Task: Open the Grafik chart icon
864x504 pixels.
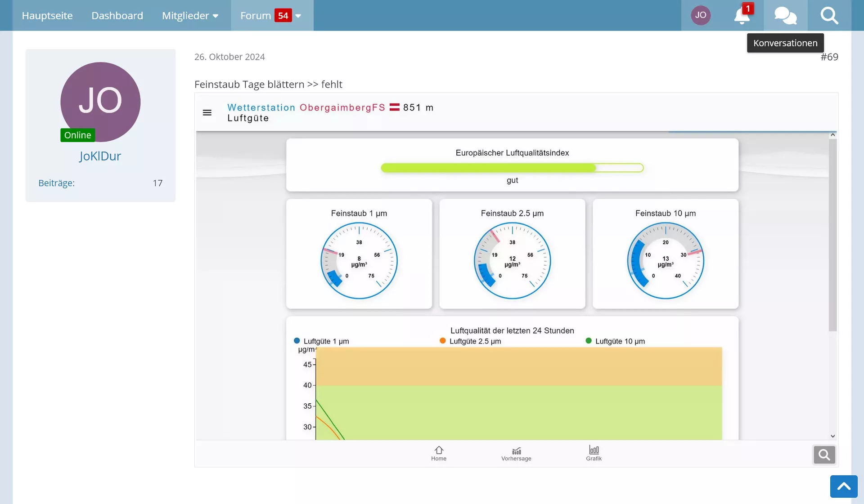Action: (594, 453)
